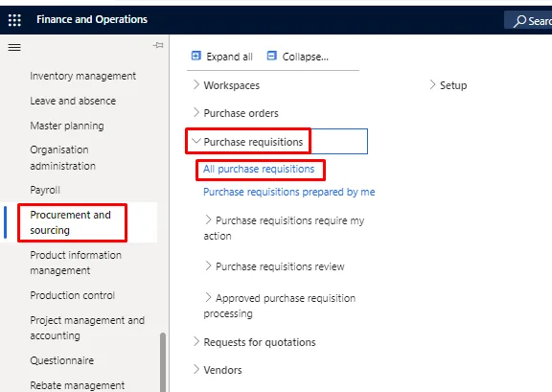552x392 pixels.
Task: Click the Purchase requisitions group label
Action: 253,142
